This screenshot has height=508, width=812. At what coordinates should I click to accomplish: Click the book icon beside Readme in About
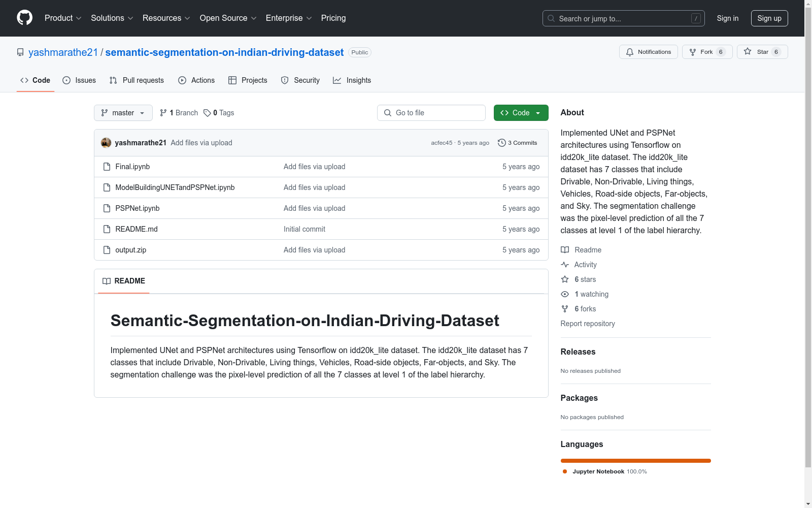(x=565, y=250)
